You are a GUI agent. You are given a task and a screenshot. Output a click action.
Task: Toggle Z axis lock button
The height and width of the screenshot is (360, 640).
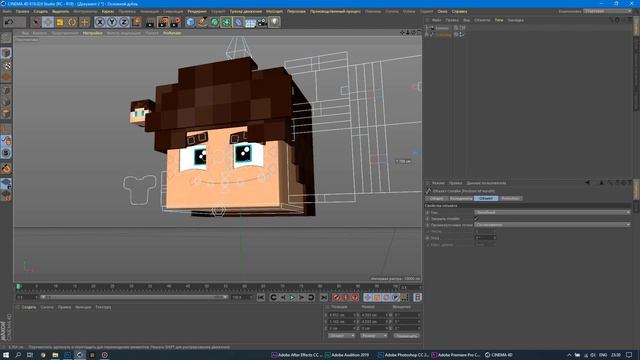124,22
